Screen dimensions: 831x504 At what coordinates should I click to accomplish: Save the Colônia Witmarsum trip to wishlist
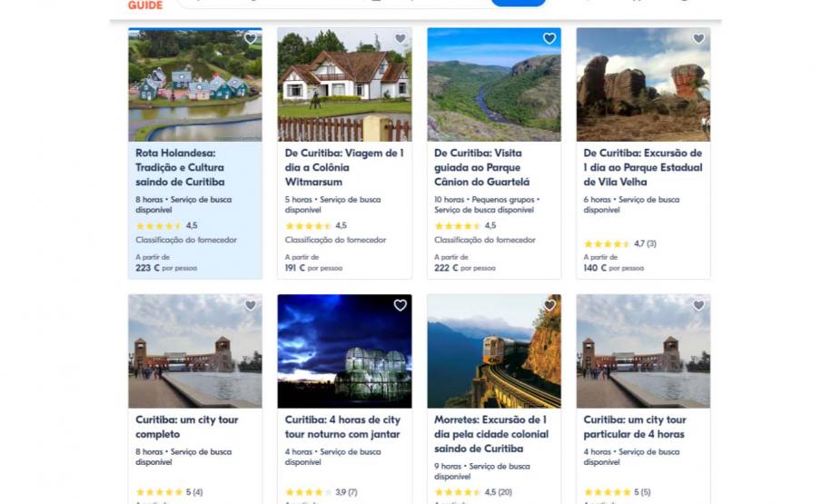pyautogui.click(x=400, y=39)
